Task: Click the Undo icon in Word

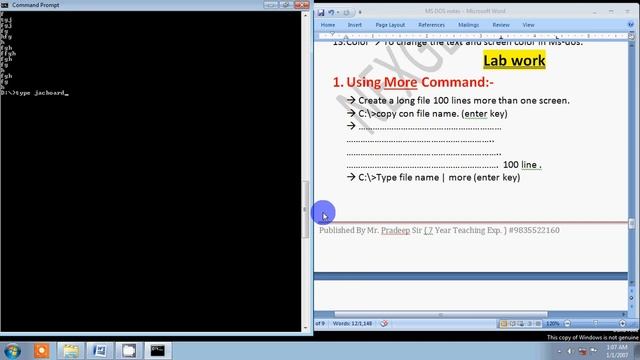Action: click(331, 13)
